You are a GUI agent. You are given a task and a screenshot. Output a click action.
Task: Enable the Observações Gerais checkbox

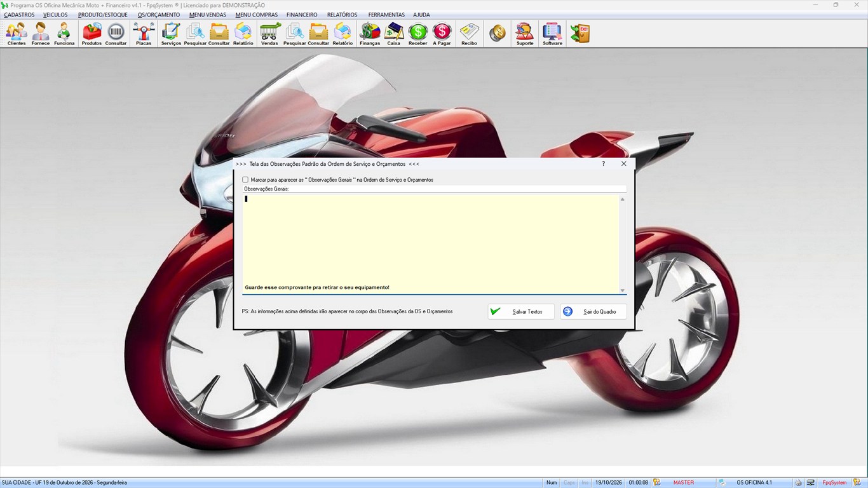(x=245, y=180)
